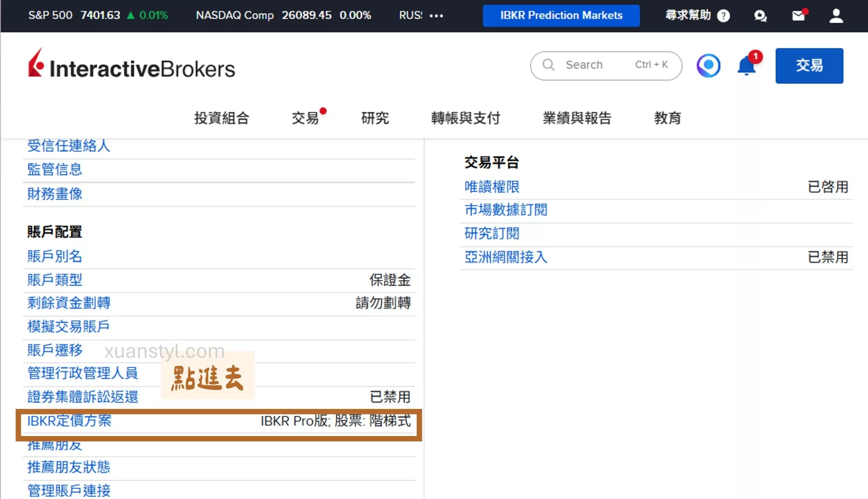The height and width of the screenshot is (499, 868).
Task: Click the IBKR Prediction Markets button
Action: [561, 16]
